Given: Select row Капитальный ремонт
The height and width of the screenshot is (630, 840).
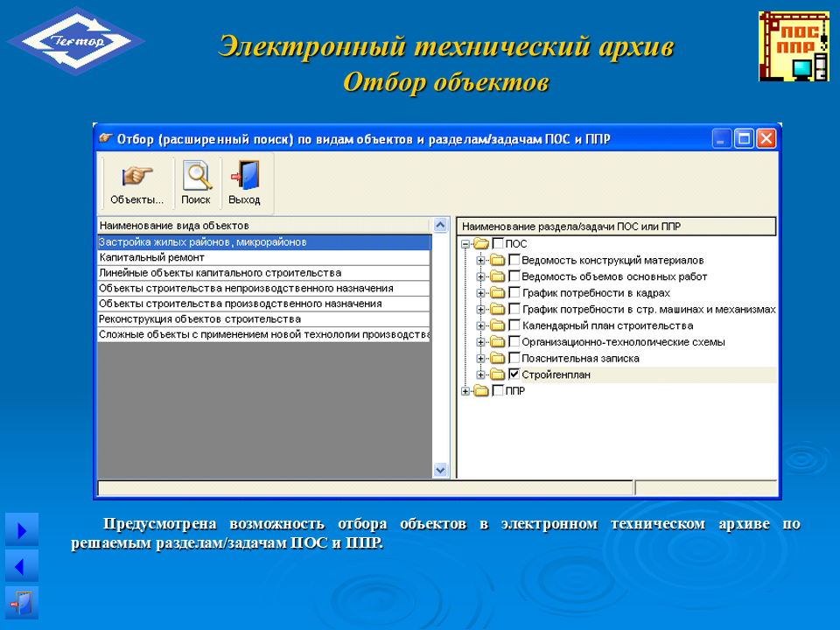Looking at the screenshot, I should 264,257.
